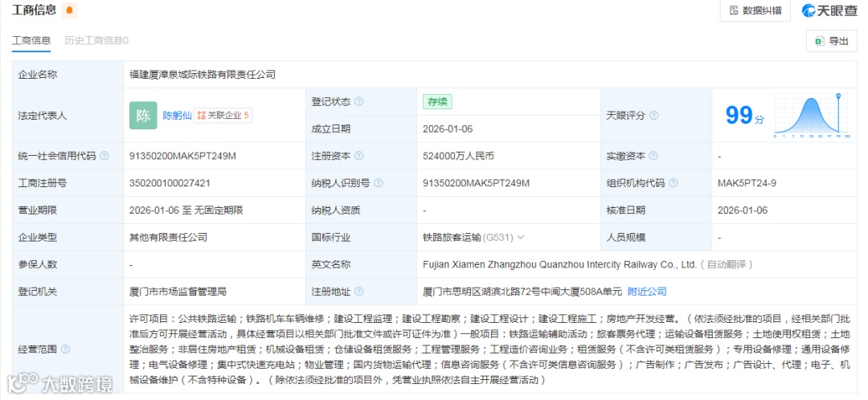
Task: Click help icon next to 经营范围
Action: [x=65, y=349]
